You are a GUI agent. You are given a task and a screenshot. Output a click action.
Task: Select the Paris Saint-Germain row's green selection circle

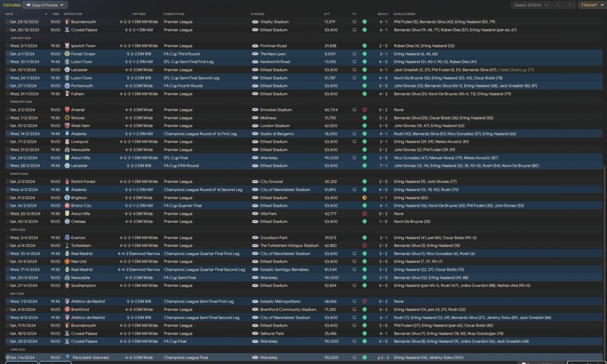click(x=8, y=357)
